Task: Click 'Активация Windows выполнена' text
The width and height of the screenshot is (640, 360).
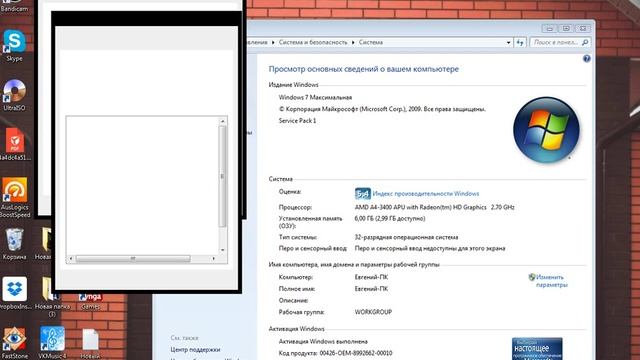Action: (323, 342)
